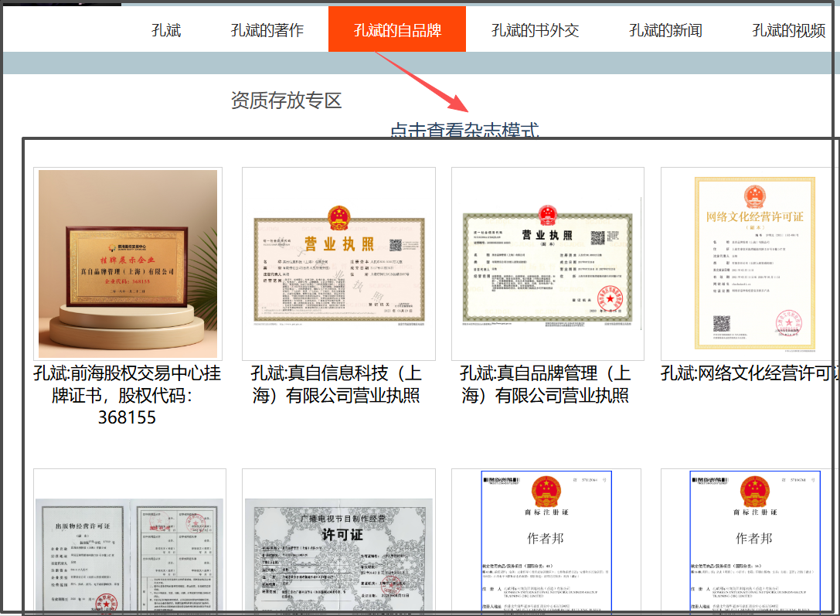
Task: Open 出版物经营许可证 document thumbnail
Action: click(x=130, y=541)
